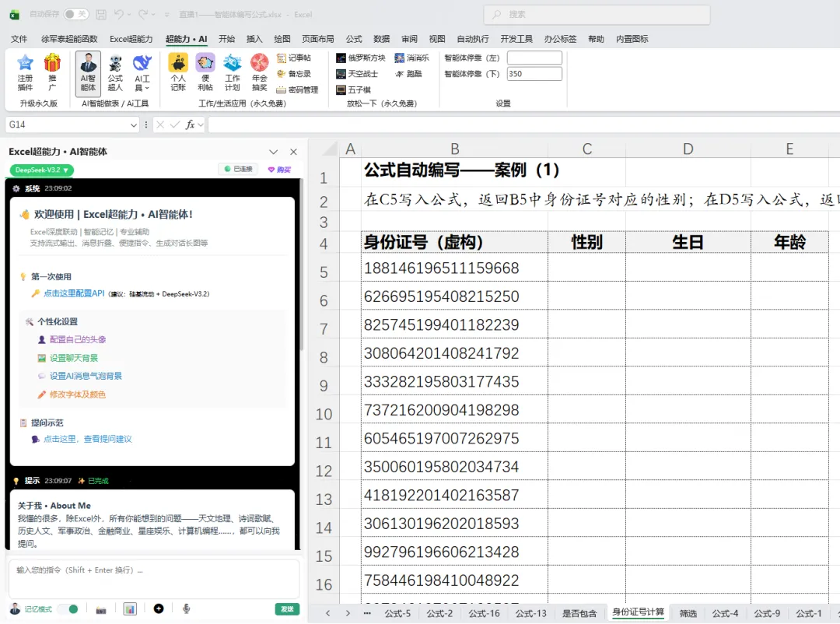Click the sheet tabs ellipsis button
This screenshot has height=624, width=840.
coord(367,613)
